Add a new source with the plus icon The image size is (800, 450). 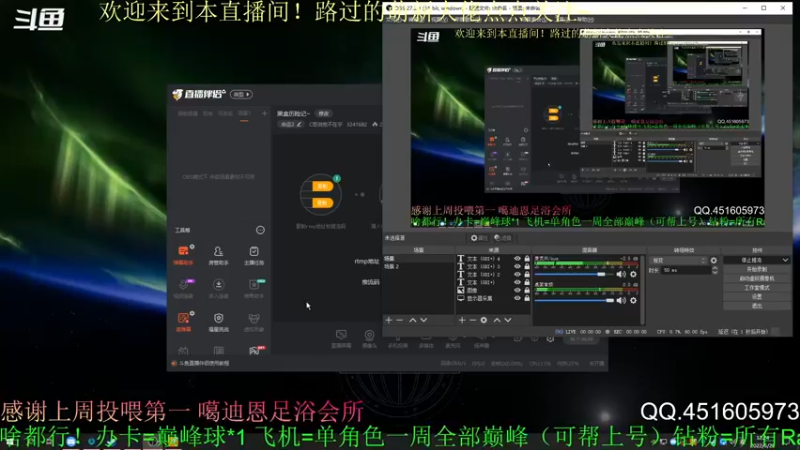[x=462, y=320]
